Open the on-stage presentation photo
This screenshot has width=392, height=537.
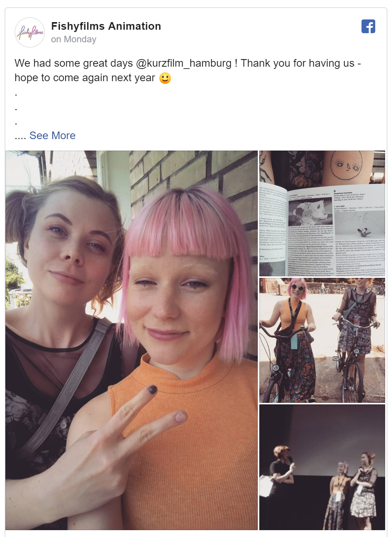pyautogui.click(x=322, y=467)
